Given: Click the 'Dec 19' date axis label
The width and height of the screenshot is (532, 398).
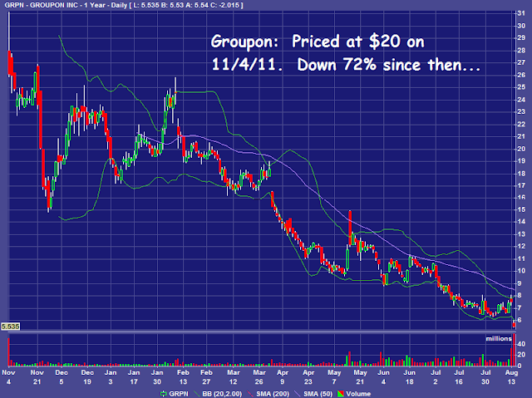Looking at the screenshot, I should tap(87, 377).
